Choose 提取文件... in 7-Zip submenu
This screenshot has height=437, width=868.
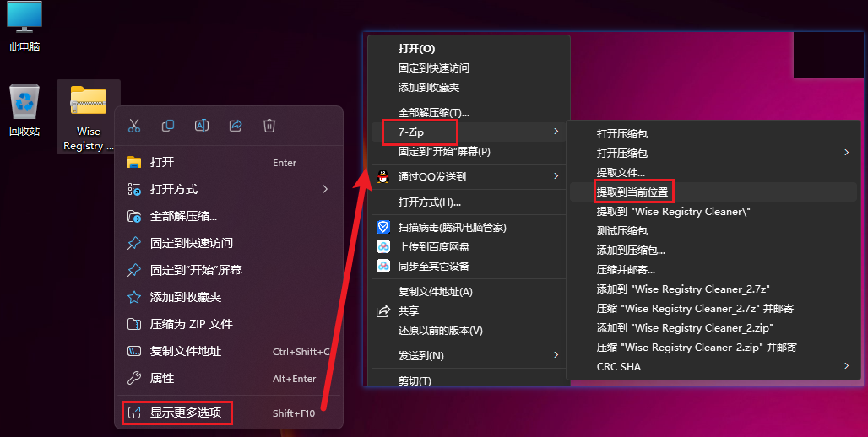713,173
